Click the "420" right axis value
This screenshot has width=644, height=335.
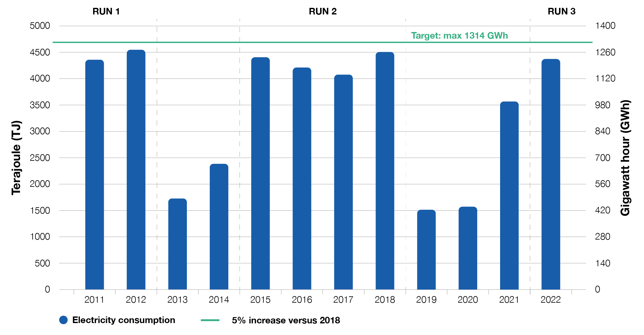coord(603,210)
